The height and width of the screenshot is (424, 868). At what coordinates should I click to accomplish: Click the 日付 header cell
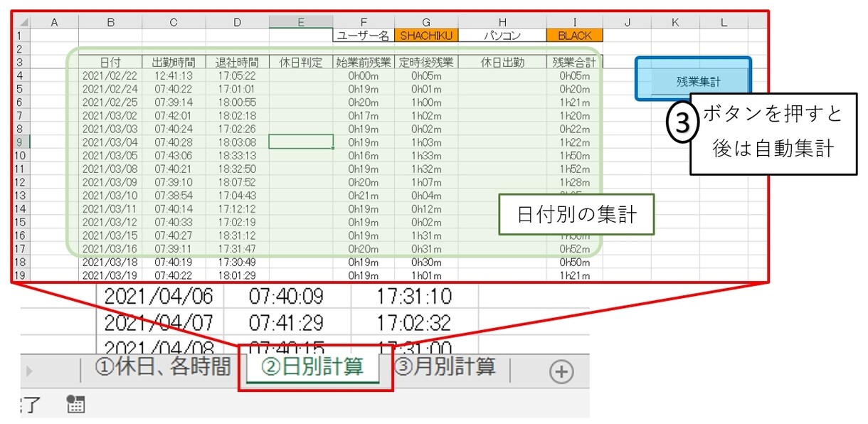coord(110,62)
